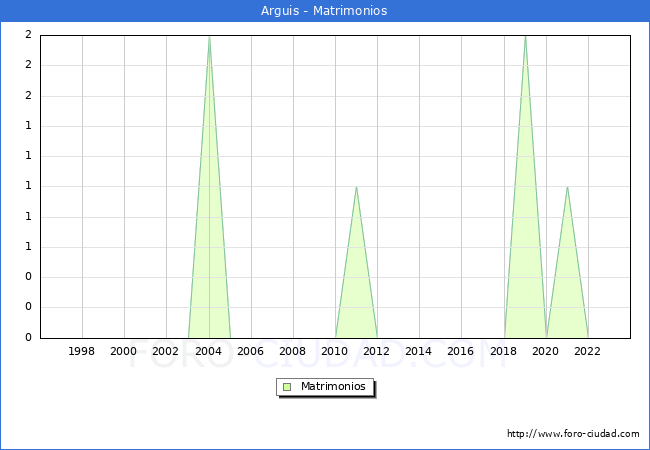Click the 2004 peak in the chart
The image size is (650, 450).
[209, 37]
